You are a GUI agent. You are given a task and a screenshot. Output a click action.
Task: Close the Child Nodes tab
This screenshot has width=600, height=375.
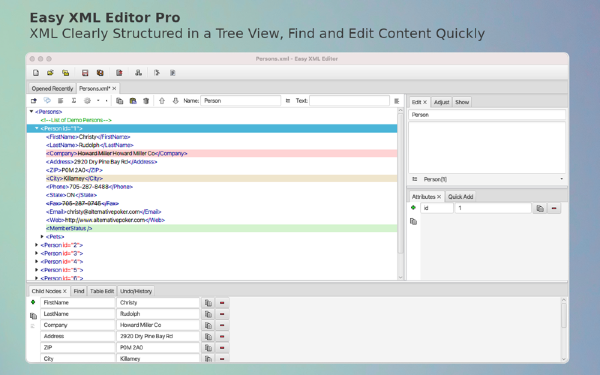click(x=65, y=291)
